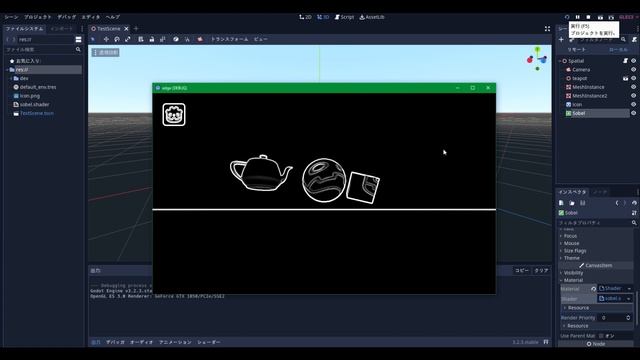This screenshot has height=360, width=640.
Task: Load resource folder icon in Inspector
Action: tap(572, 203)
